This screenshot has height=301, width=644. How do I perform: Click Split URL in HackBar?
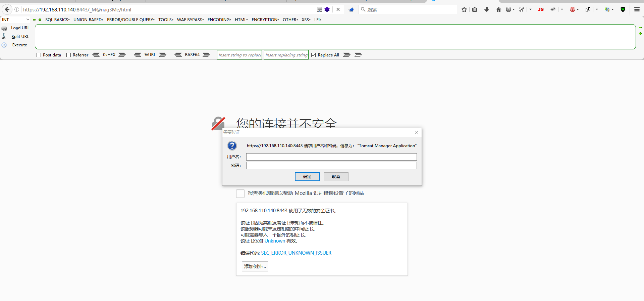[20, 37]
